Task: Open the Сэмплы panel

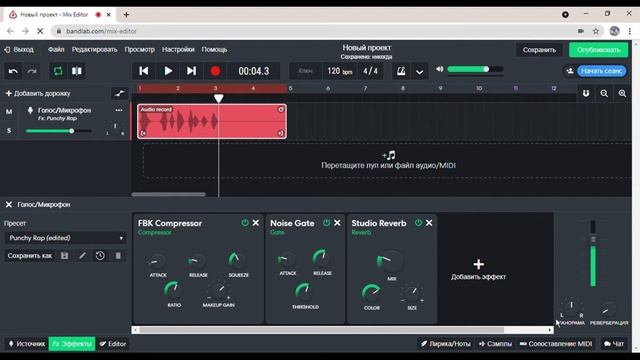Action: tap(495, 344)
